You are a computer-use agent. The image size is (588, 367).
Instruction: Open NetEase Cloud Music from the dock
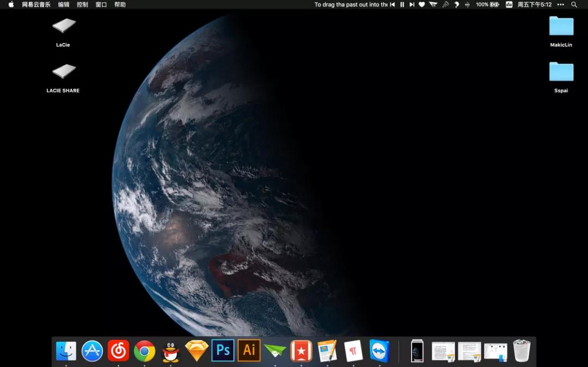pos(118,351)
